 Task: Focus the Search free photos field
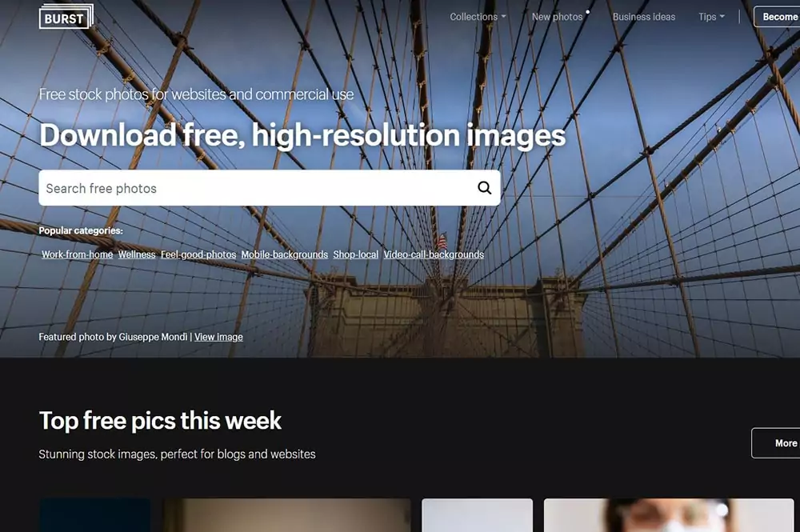click(x=270, y=188)
